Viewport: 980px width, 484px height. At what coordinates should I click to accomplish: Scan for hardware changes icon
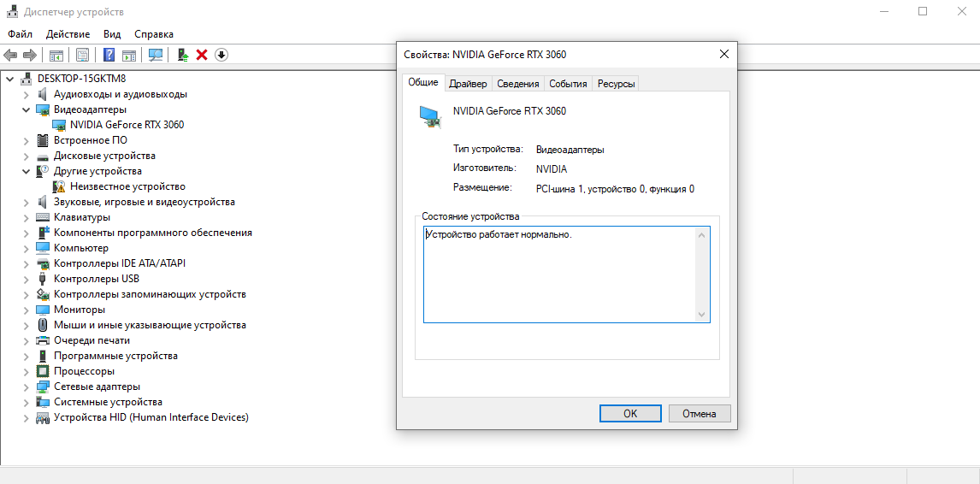(156, 55)
